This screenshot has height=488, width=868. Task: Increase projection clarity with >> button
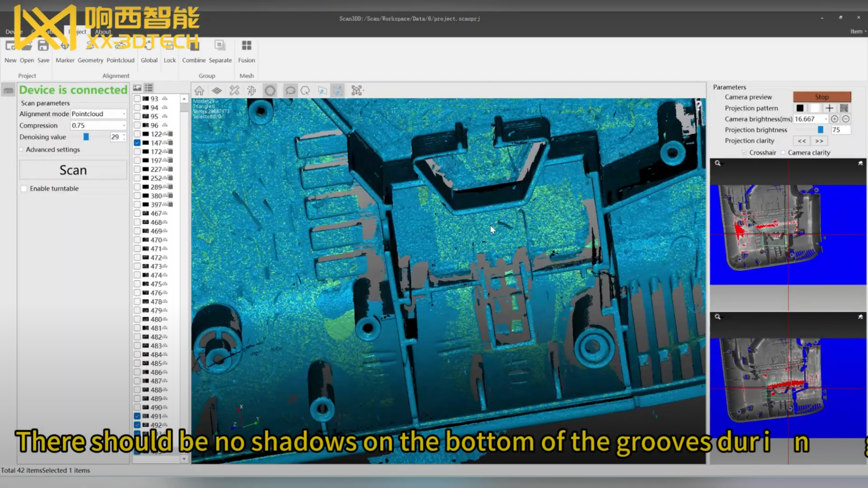[x=819, y=141]
